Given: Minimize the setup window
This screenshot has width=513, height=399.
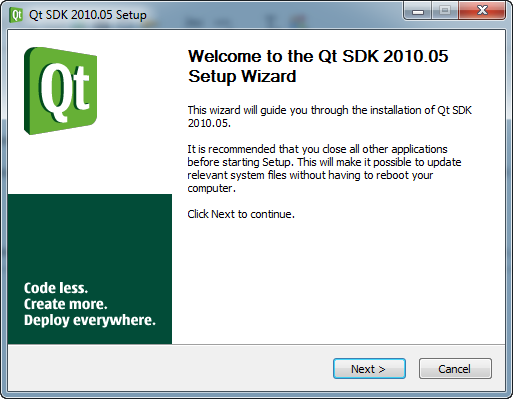Looking at the screenshot, I should [418, 11].
